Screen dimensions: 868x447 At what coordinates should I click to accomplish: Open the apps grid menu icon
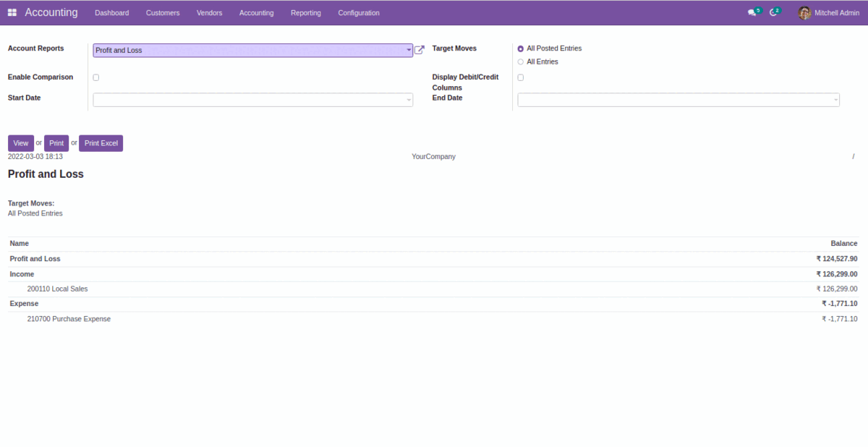pyautogui.click(x=12, y=12)
